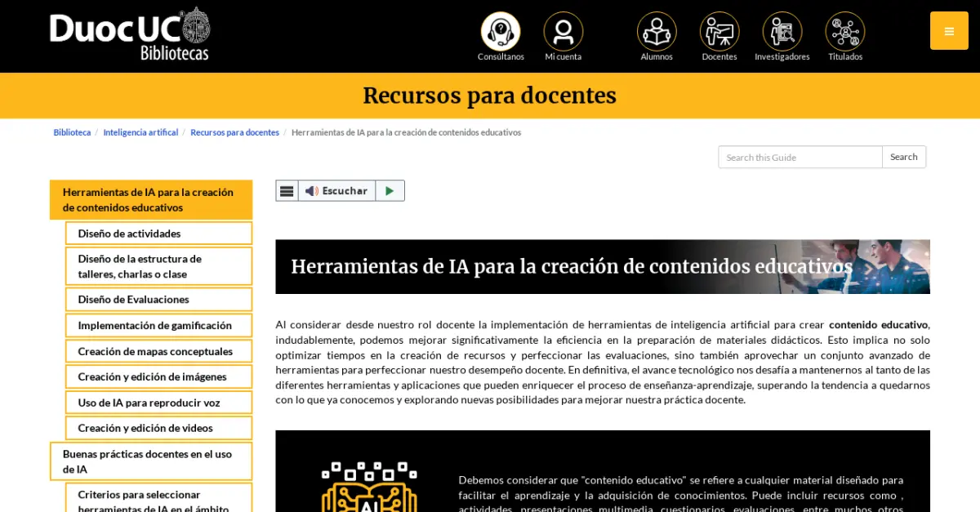The height and width of the screenshot is (512, 980).
Task: Click the Docentes presentation board icon
Action: 719,31
